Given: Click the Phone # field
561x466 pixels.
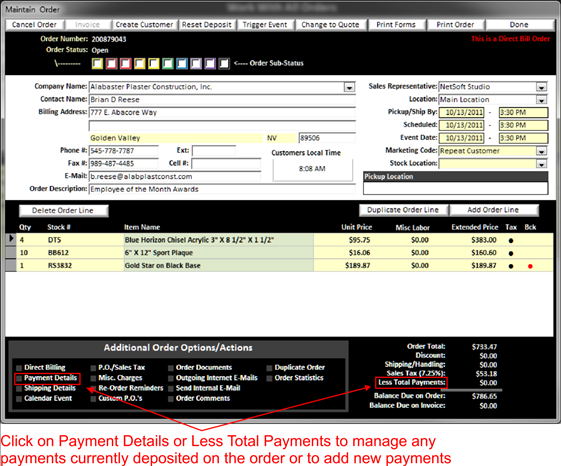Looking at the screenshot, I should click(x=124, y=151).
